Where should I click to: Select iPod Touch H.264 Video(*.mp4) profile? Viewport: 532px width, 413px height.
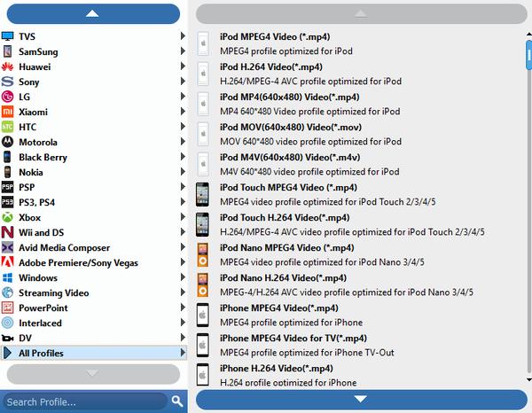358,224
